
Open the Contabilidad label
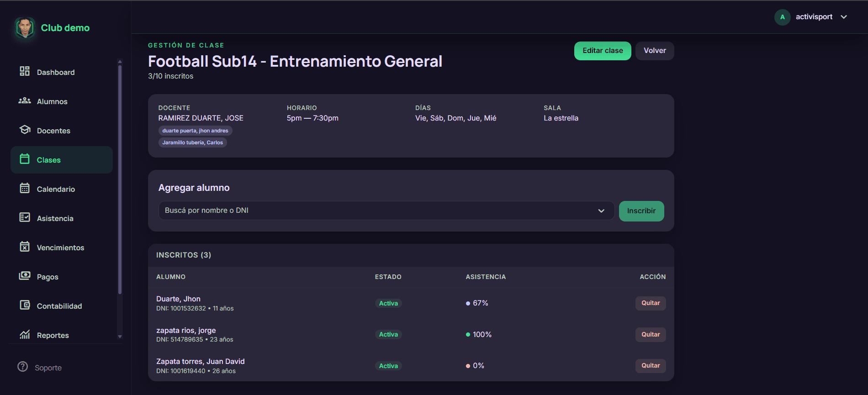click(x=59, y=306)
